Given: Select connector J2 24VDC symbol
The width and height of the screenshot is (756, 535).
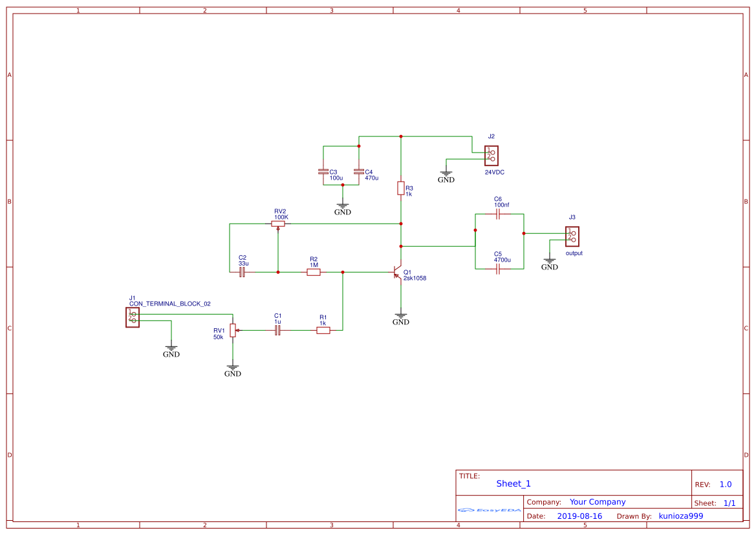Looking at the screenshot, I should click(x=491, y=155).
